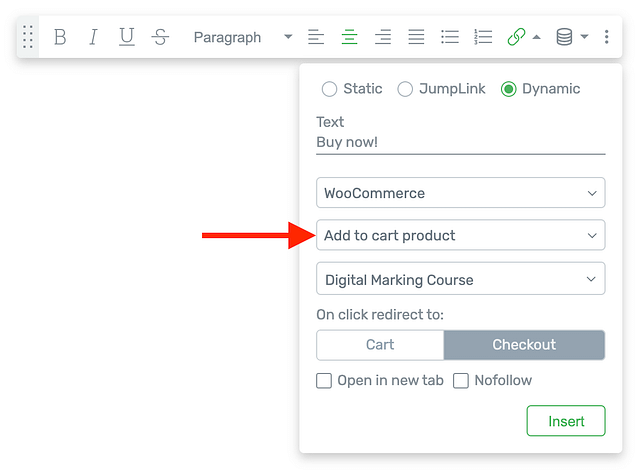This screenshot has width=639, height=472.
Task: Choose the JumpLink radio option
Action: pyautogui.click(x=405, y=89)
